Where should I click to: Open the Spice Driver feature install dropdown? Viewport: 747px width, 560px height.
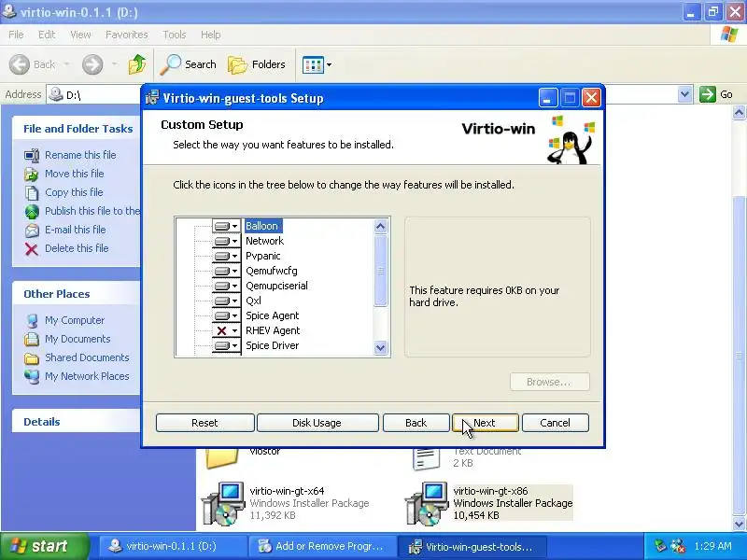(226, 345)
